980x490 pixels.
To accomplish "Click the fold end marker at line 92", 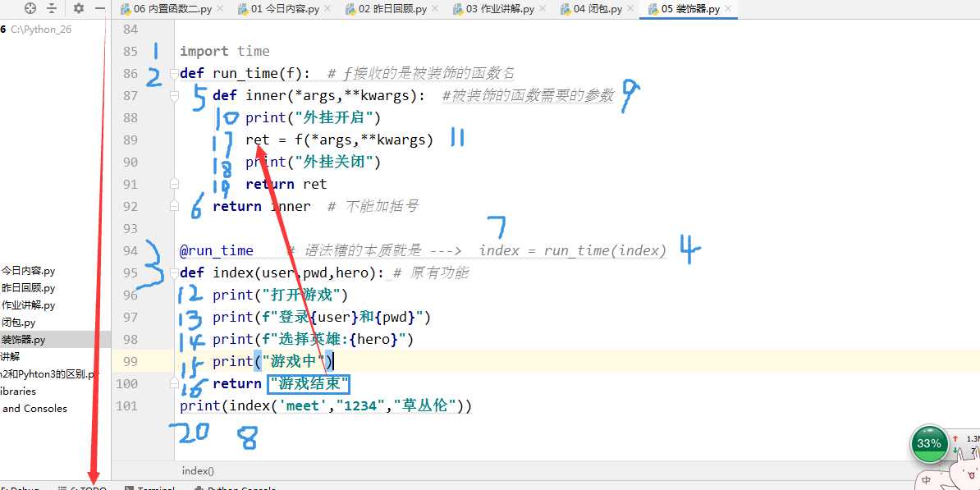I will (174, 206).
